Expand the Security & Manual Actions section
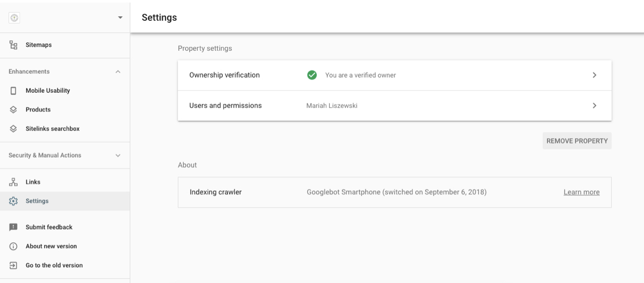644x283 pixels. [118, 155]
